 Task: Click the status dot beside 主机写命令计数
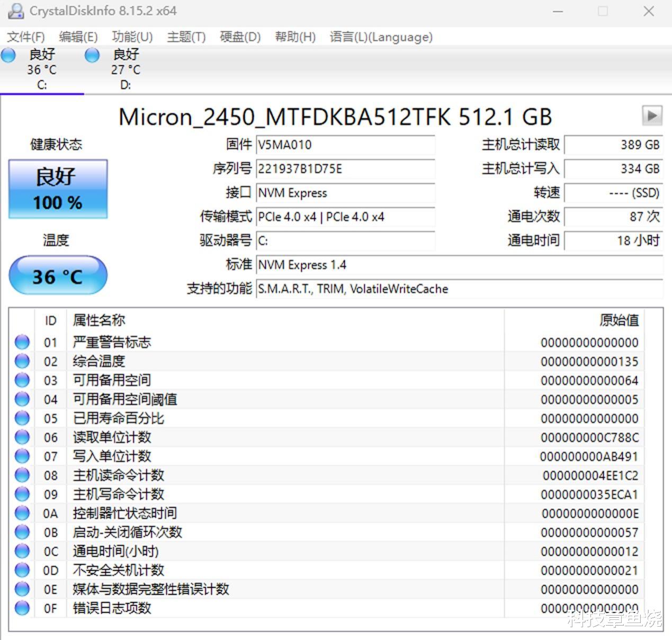tap(22, 494)
